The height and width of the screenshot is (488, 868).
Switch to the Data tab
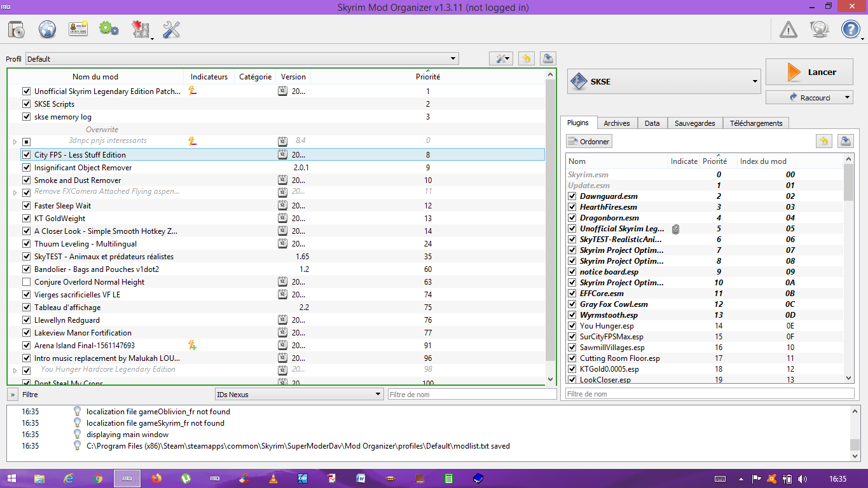tap(652, 123)
